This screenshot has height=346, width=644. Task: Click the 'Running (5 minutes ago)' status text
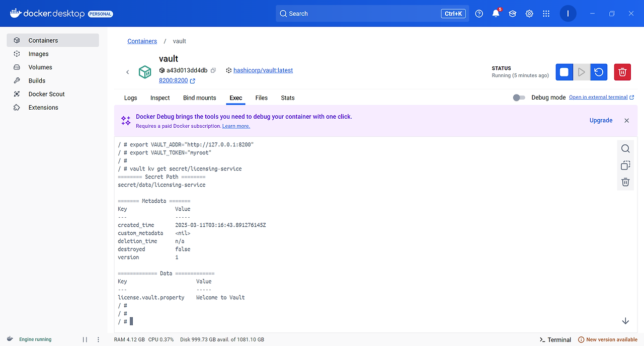point(520,75)
